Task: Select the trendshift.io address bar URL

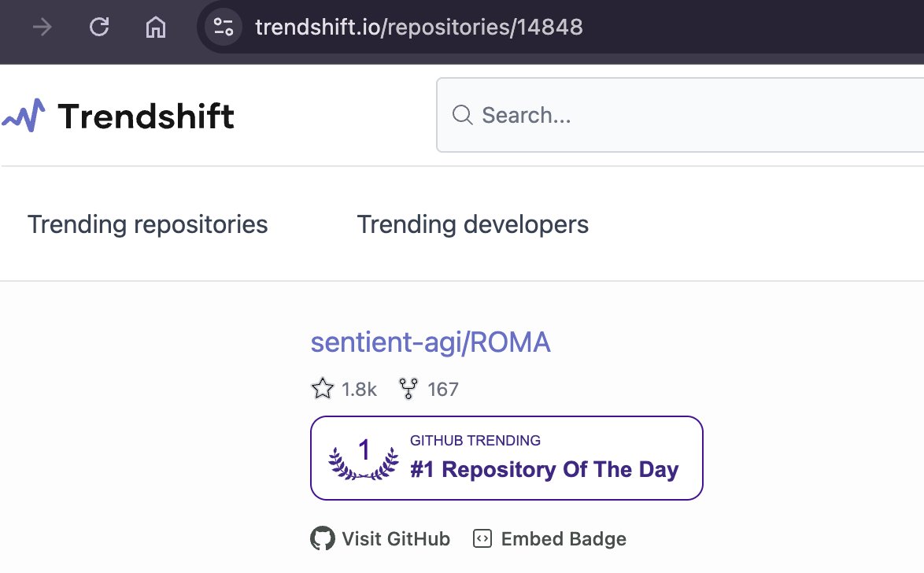Action: pos(419,28)
